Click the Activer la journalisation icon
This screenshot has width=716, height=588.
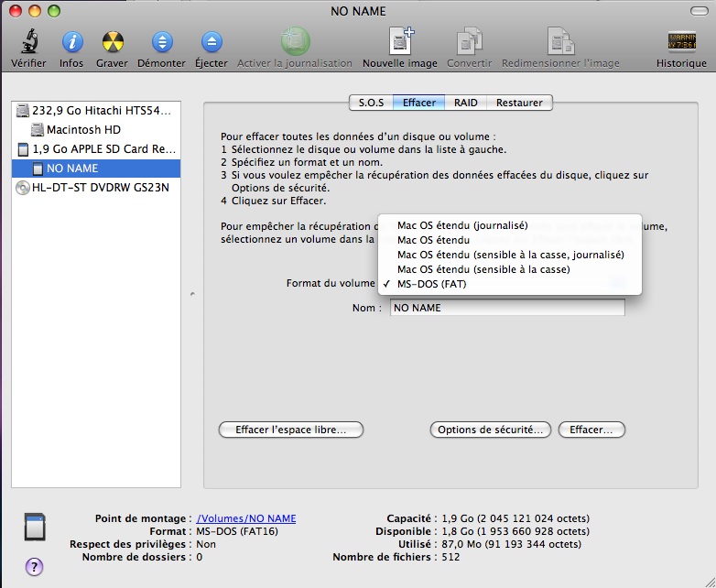[295, 41]
